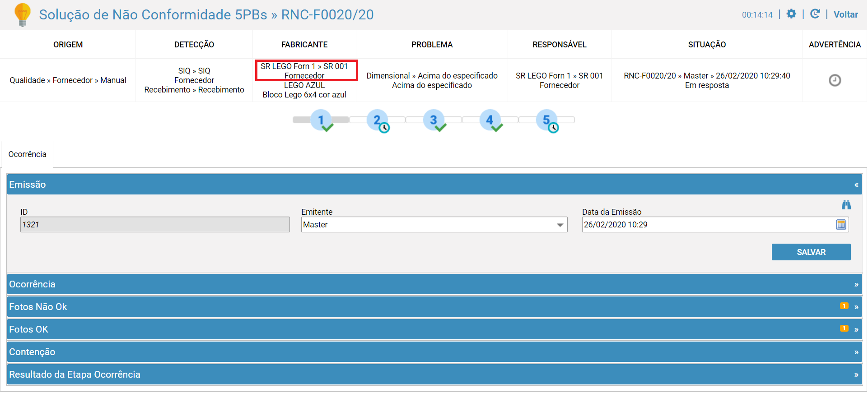Click the clock icon under Advertência
This screenshot has height=393, width=868.
[835, 80]
